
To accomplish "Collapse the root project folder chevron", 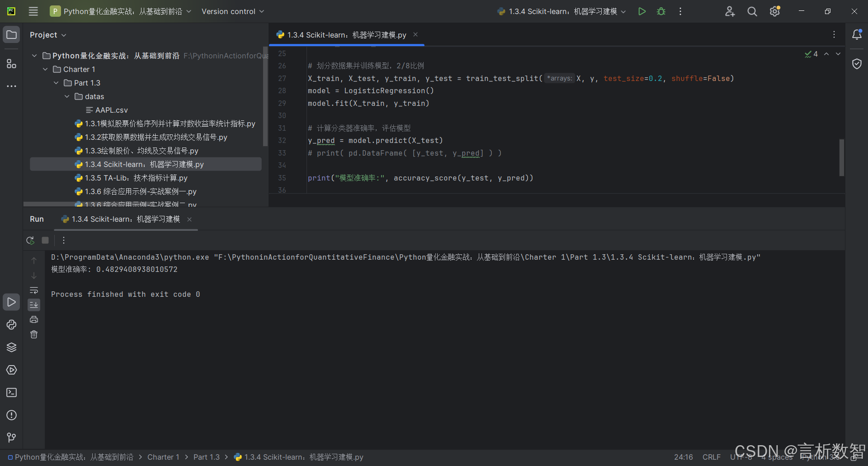I will (34, 56).
